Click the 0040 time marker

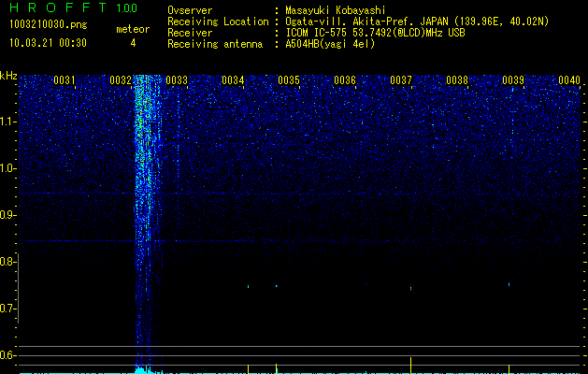[x=569, y=79]
